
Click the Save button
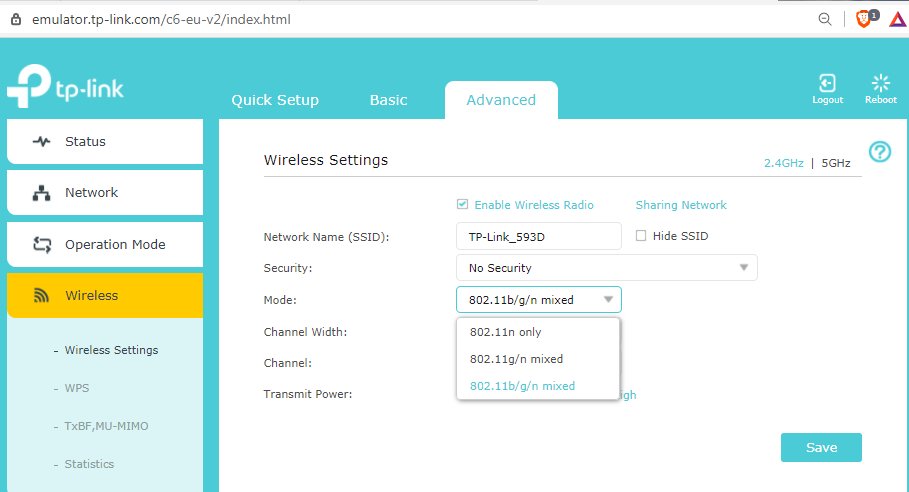[820, 448]
